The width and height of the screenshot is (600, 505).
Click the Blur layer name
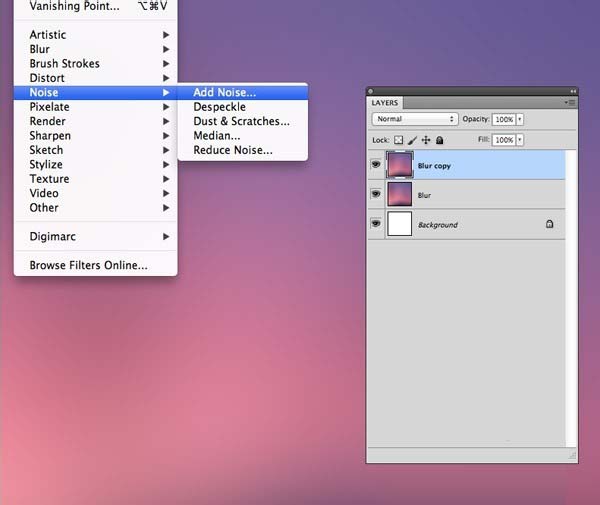424,195
